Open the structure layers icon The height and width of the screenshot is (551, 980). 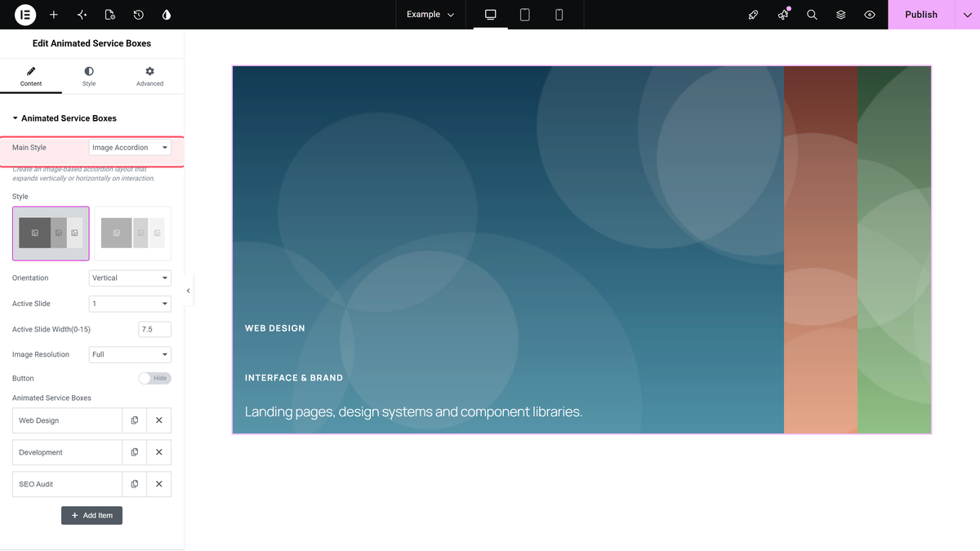[841, 15]
